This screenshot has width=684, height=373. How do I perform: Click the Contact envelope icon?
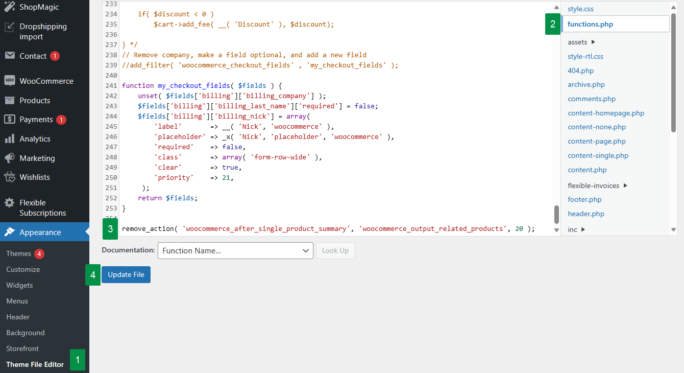coord(10,55)
